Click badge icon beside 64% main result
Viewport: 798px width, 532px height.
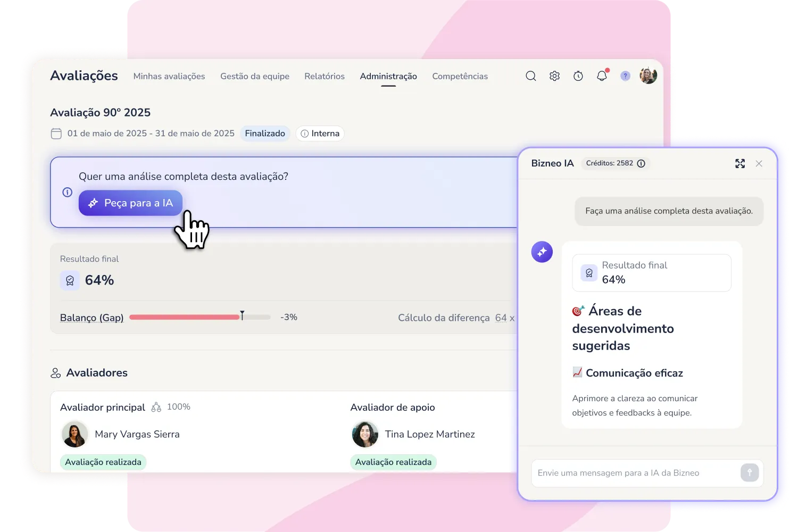(x=70, y=280)
